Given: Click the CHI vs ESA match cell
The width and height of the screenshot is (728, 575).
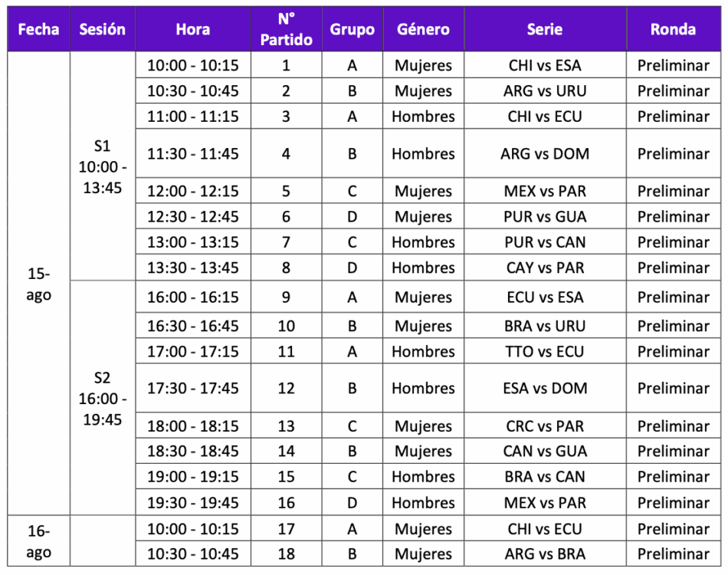Looking at the screenshot, I should [x=544, y=65].
